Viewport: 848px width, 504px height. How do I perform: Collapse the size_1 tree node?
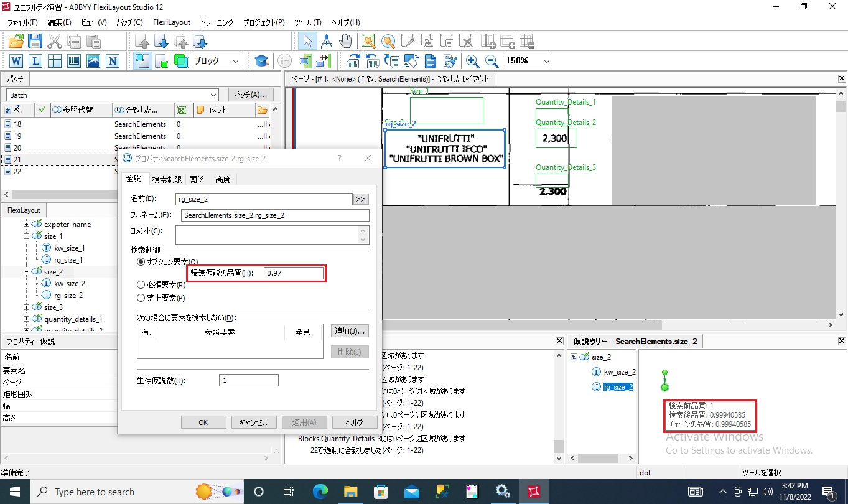27,236
